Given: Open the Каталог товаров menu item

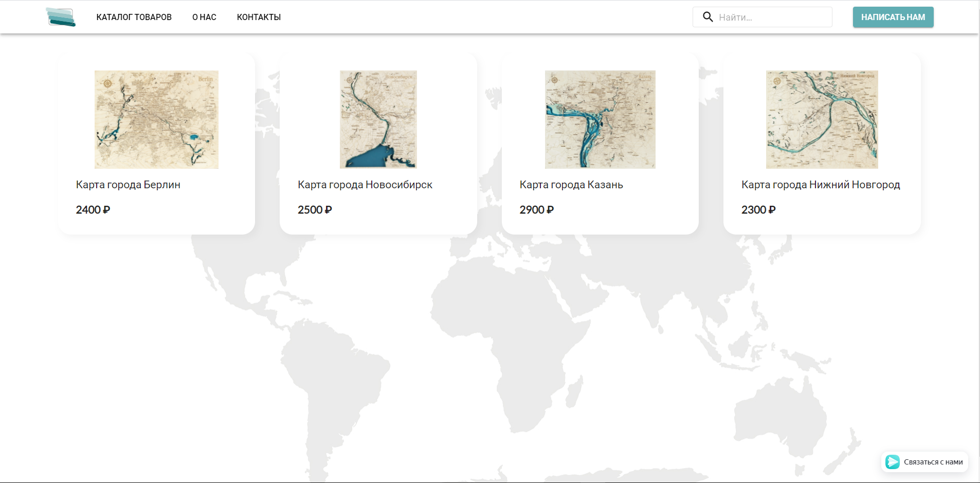Looking at the screenshot, I should click(134, 17).
